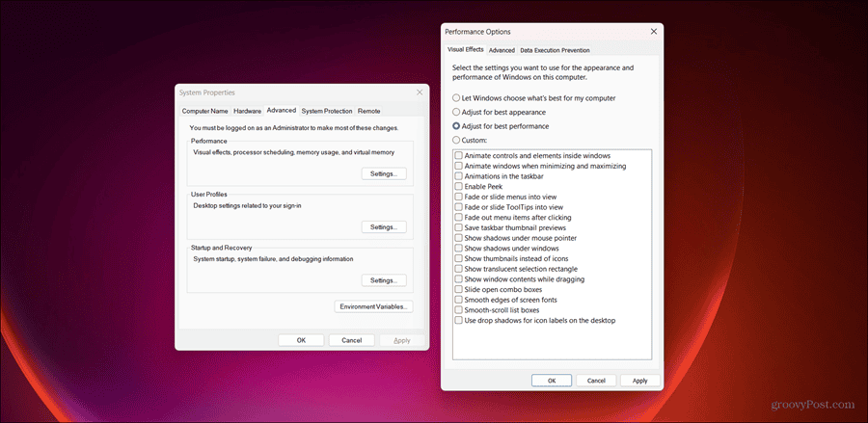Check Animate windows when minimizing and maximizing
This screenshot has width=868, height=423.
click(x=458, y=166)
